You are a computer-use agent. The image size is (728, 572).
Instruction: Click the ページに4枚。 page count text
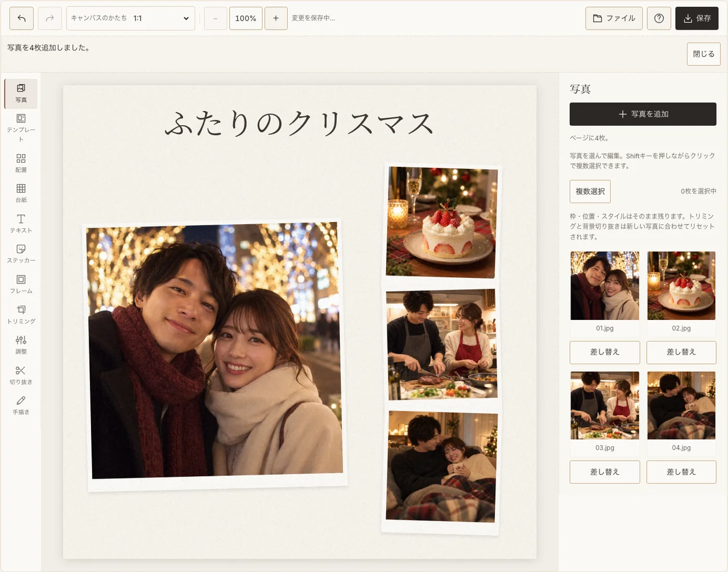(x=589, y=138)
